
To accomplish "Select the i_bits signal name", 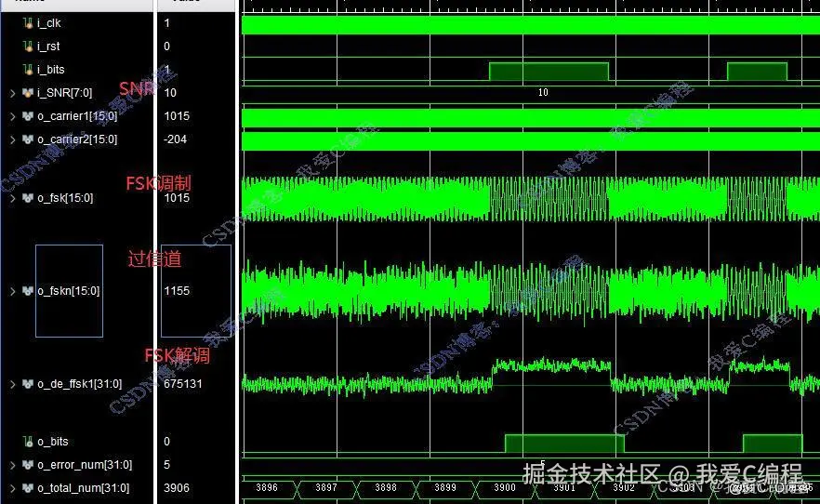I will pos(51,69).
